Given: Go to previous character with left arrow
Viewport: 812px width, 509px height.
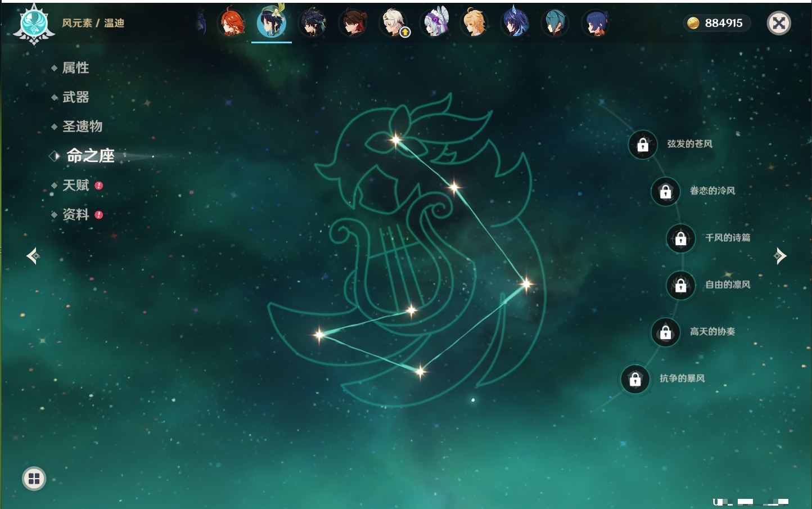Looking at the screenshot, I should [33, 256].
